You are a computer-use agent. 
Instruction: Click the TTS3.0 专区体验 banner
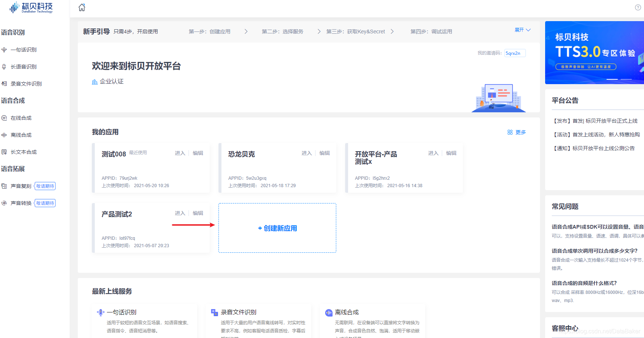click(594, 53)
